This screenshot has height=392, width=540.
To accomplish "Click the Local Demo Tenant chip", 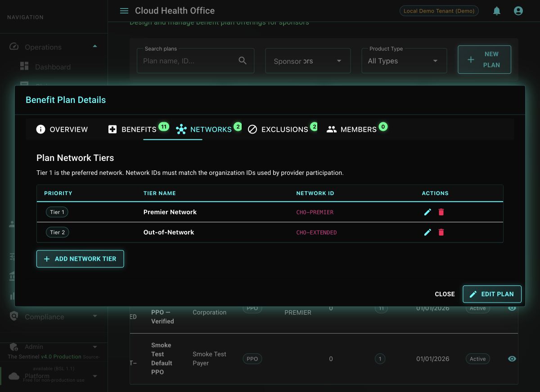I will [x=439, y=11].
